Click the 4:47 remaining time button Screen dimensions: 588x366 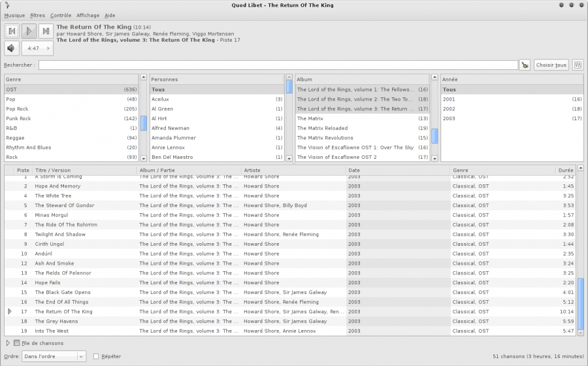[x=37, y=48]
